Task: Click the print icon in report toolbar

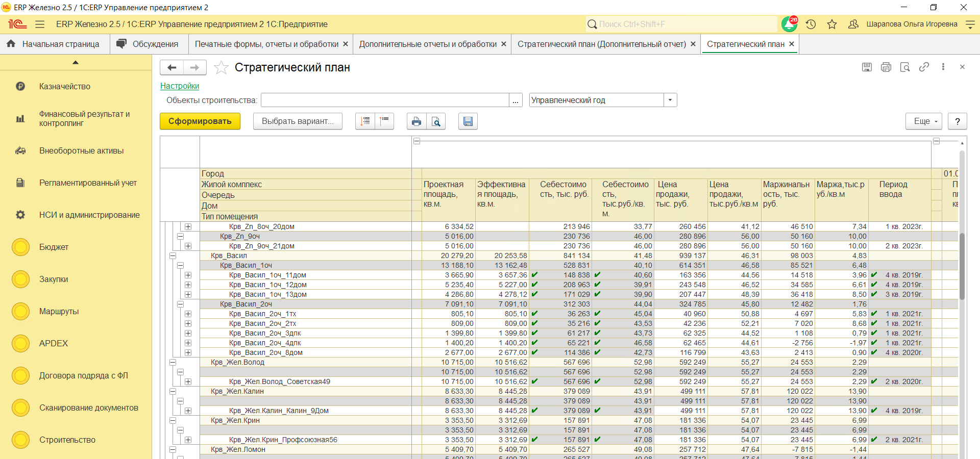Action: pos(416,121)
